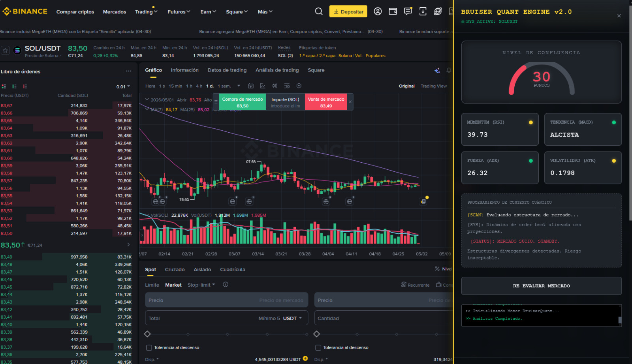Select the 1 sem. timeframe

coord(224,86)
